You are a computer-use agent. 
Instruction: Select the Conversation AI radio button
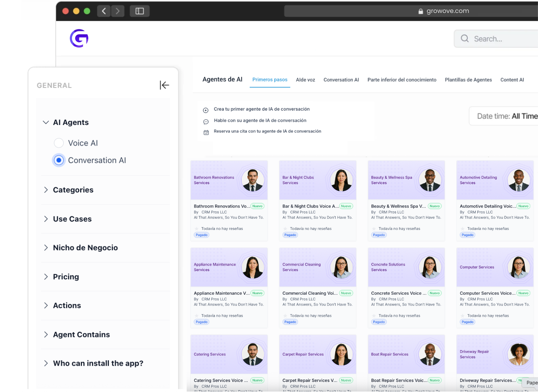[59, 160]
